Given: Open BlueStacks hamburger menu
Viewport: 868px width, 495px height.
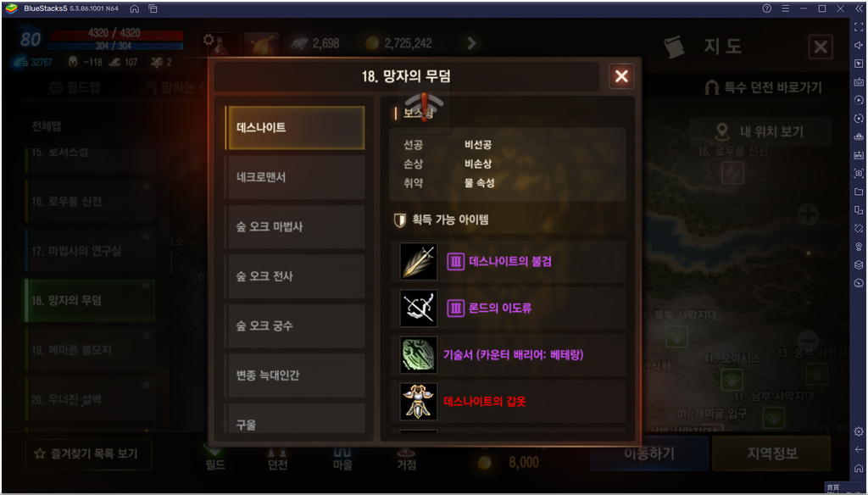Looking at the screenshot, I should (x=785, y=8).
